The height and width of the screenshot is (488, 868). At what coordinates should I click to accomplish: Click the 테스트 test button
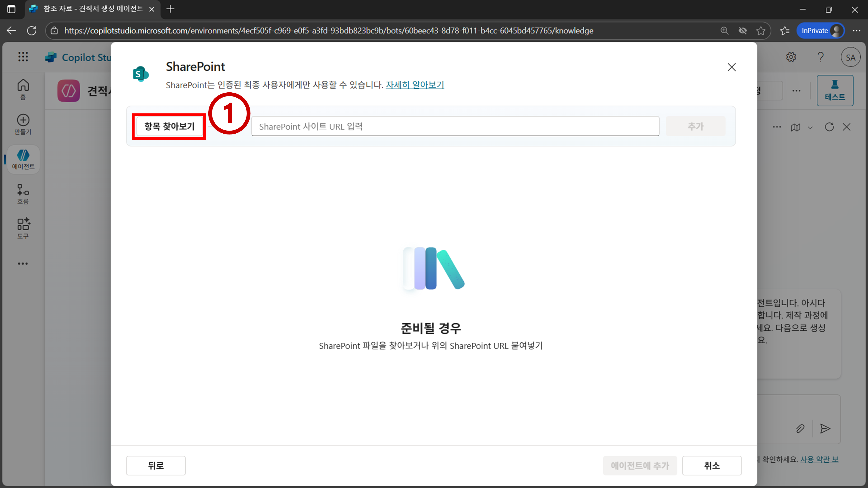pyautogui.click(x=835, y=90)
